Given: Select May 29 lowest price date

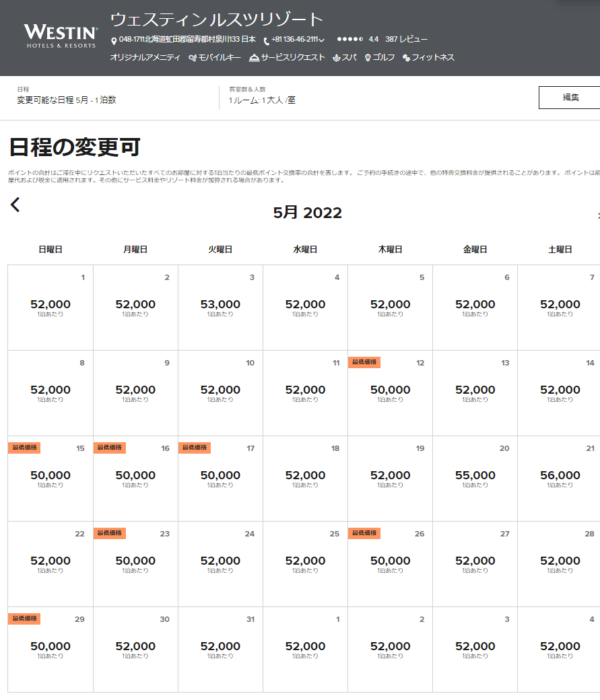Looking at the screenshot, I should coord(51,649).
